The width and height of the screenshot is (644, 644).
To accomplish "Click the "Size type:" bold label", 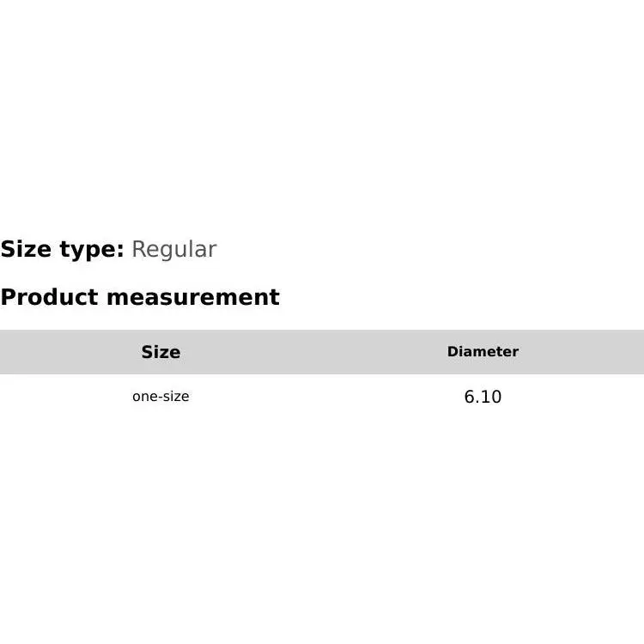I will 62,250.
